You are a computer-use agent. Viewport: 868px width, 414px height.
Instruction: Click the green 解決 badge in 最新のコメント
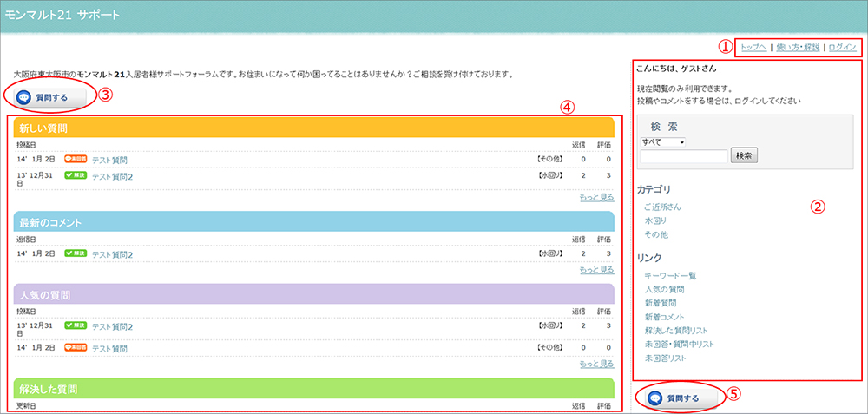click(x=76, y=253)
